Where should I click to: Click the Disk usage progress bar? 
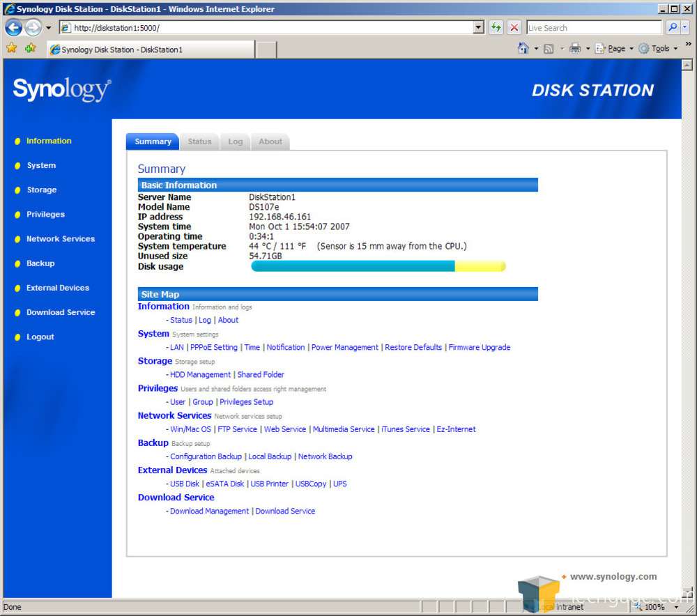tap(378, 266)
